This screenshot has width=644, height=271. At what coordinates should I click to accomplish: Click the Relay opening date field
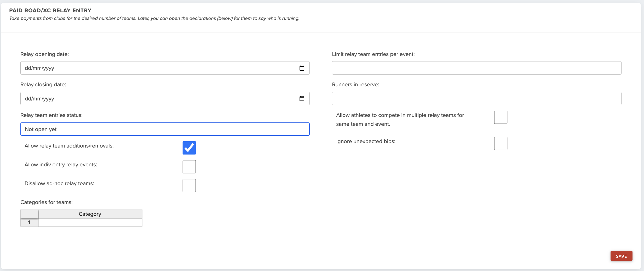coord(165,68)
